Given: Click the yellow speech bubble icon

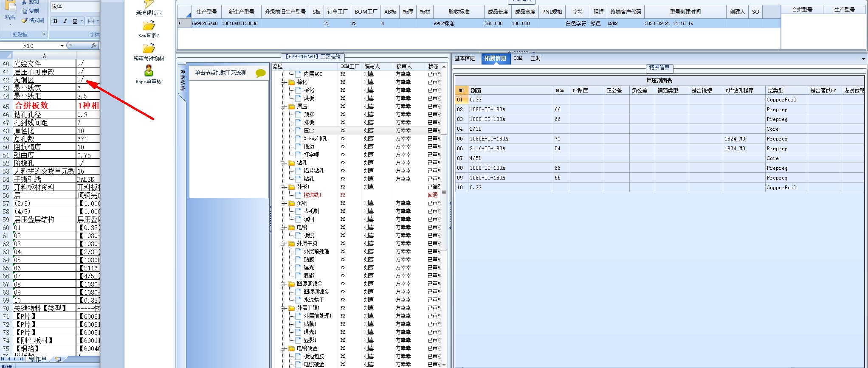Looking at the screenshot, I should (x=261, y=73).
